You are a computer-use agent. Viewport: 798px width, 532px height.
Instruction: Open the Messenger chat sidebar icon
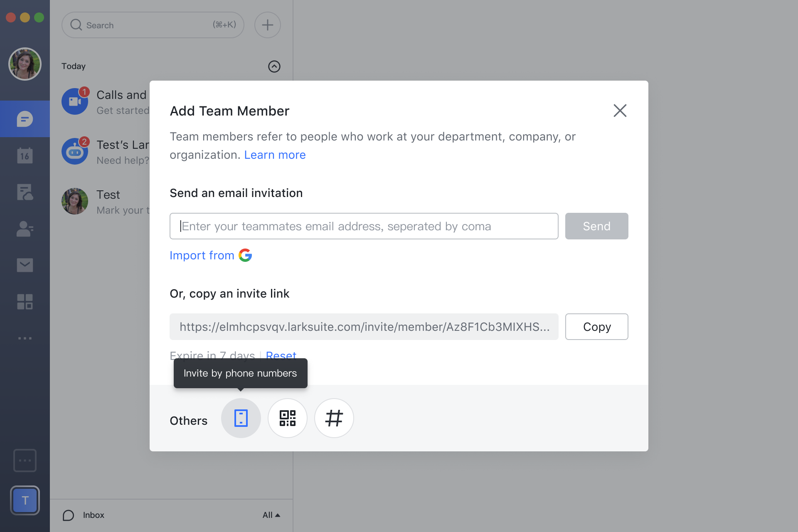(25, 119)
